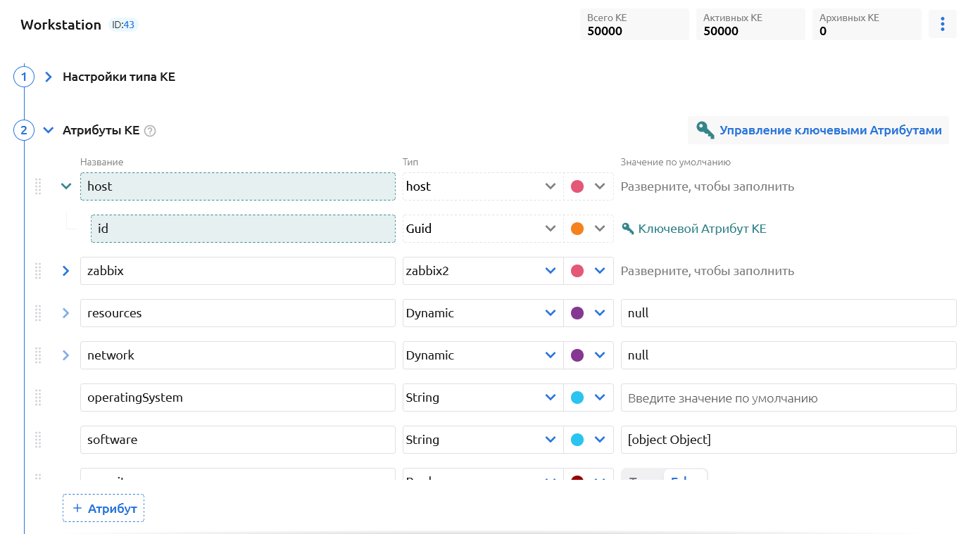
Task: Grab the drag handle for host row
Action: tap(38, 186)
